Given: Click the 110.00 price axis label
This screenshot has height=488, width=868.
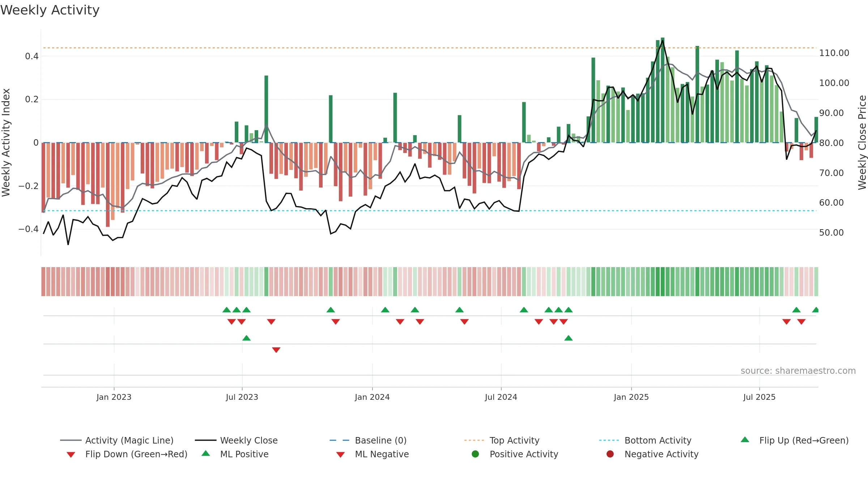Looking at the screenshot, I should (834, 53).
